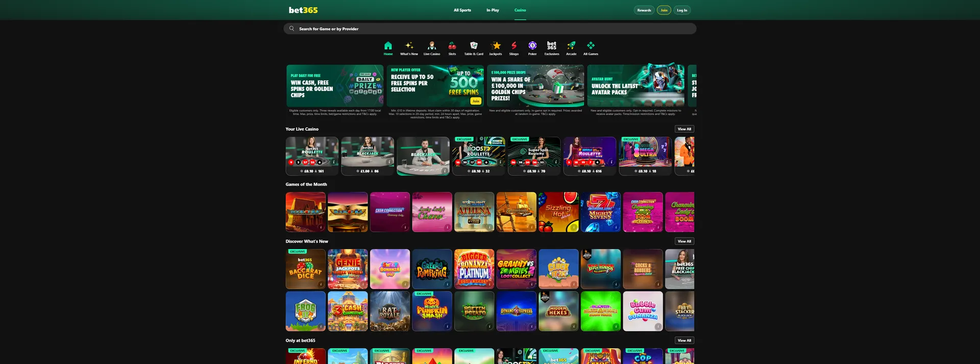Select the Casino tab in header
Viewport: 980px width, 364px height.
click(520, 10)
